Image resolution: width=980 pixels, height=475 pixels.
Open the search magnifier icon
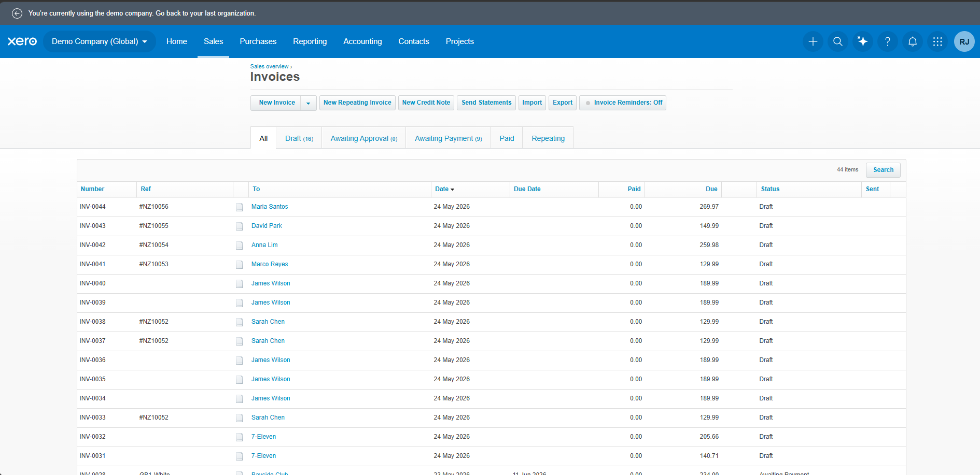[x=838, y=41]
